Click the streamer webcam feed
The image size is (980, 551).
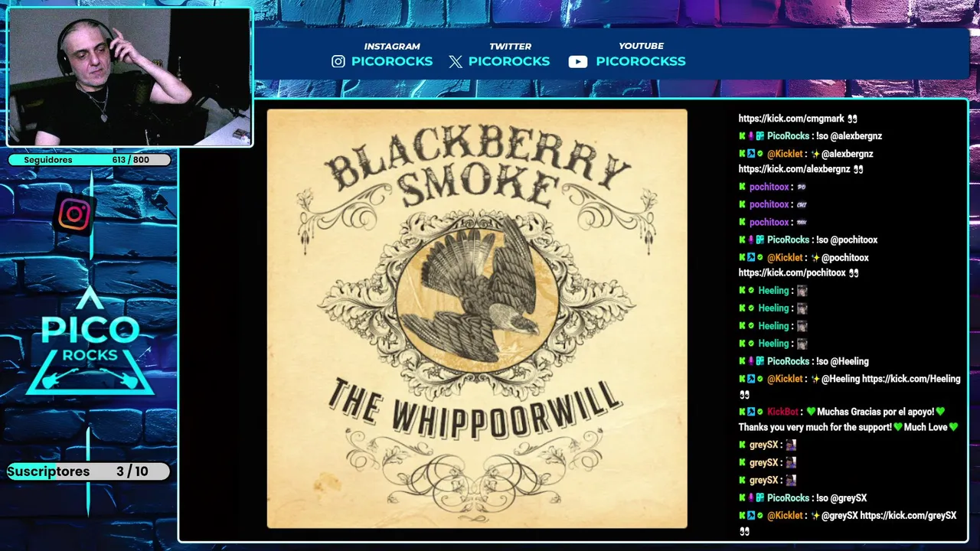coord(129,77)
